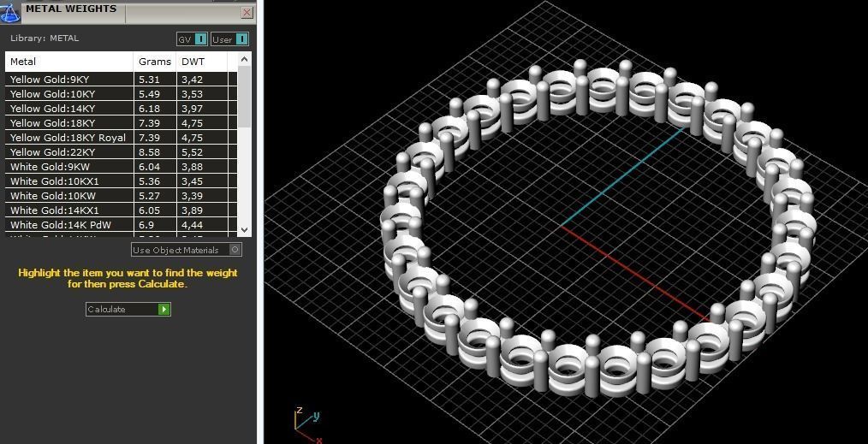Click the 3,88 DWT cell
868x444 pixels.
click(x=201, y=167)
